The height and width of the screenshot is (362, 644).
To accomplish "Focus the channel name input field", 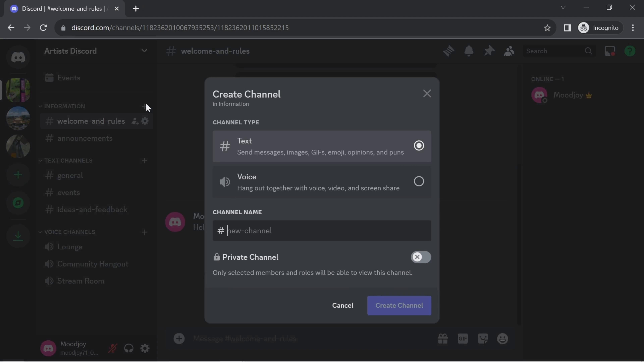I will [325, 231].
